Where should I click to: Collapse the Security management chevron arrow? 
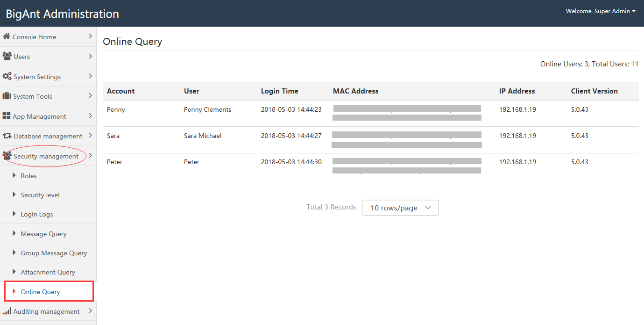[90, 155]
